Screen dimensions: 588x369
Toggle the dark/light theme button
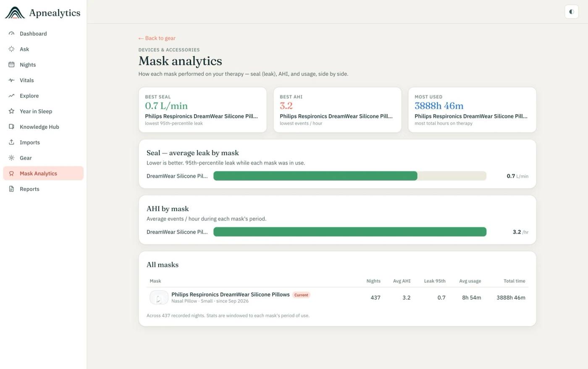(x=571, y=12)
